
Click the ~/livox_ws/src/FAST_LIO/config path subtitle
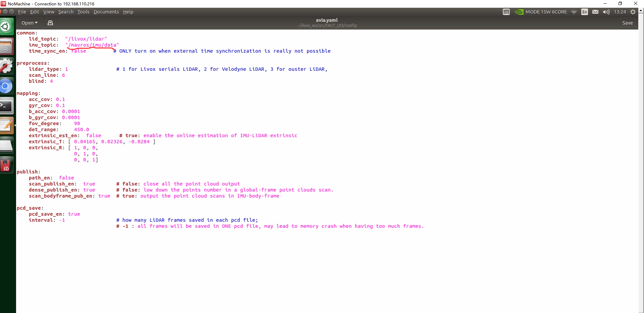click(x=327, y=25)
